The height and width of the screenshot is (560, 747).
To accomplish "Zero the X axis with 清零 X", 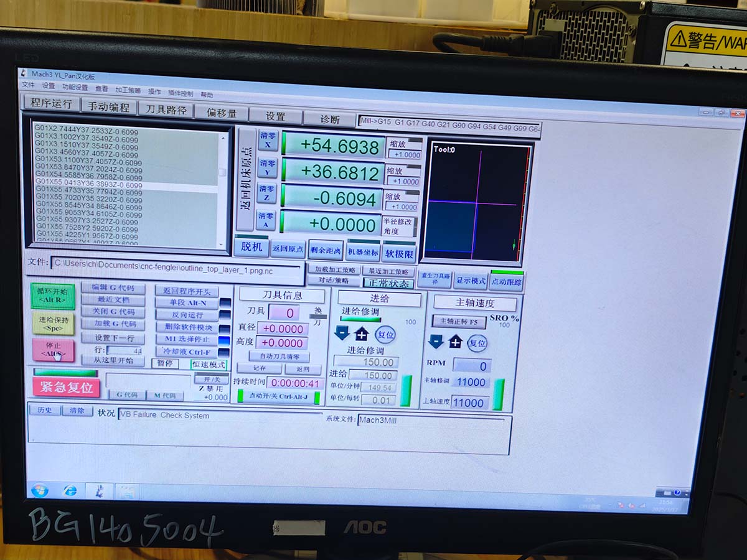I will [268, 141].
